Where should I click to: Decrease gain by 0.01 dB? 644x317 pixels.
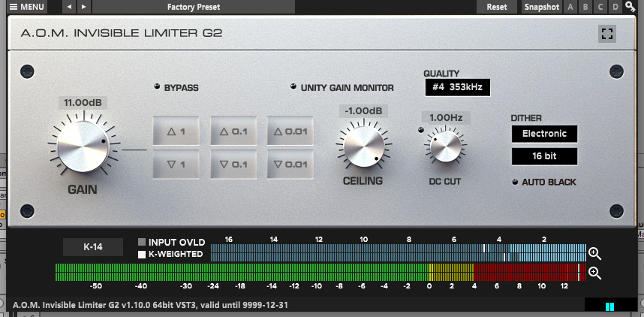tap(290, 164)
